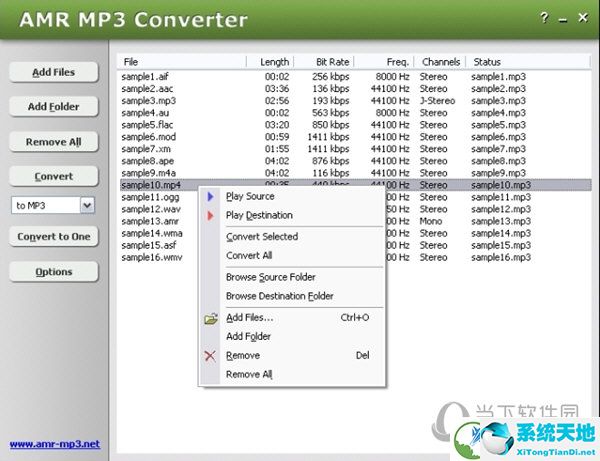Select file sample12.wav in the list
Image resolution: width=600 pixels, height=461 pixels.
(151, 209)
